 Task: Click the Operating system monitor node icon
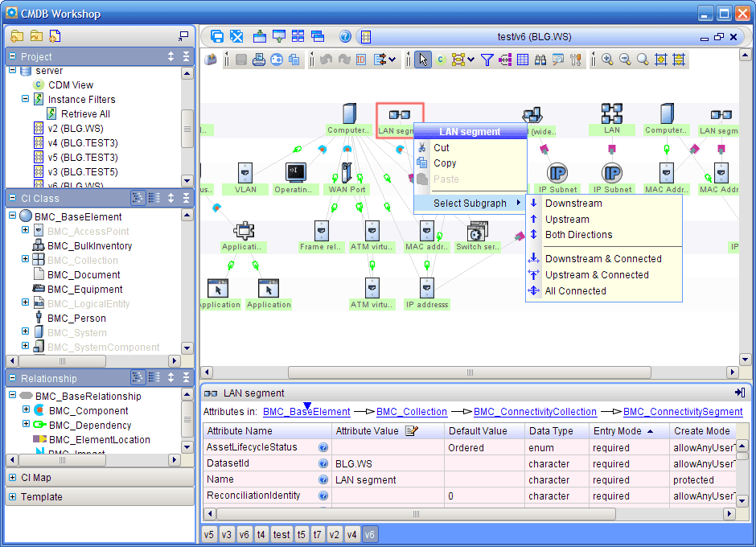[295, 171]
